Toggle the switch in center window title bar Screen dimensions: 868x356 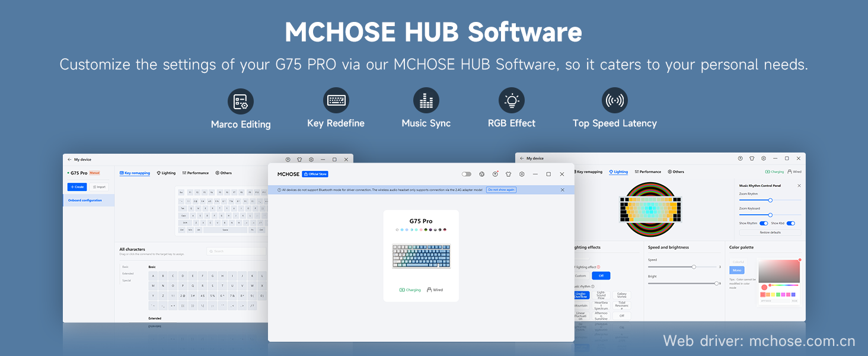pos(467,174)
